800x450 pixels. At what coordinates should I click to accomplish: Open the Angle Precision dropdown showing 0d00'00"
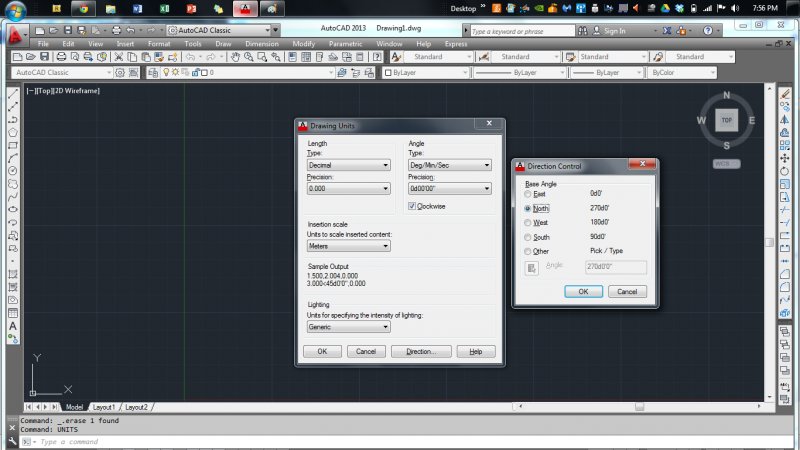pos(449,188)
